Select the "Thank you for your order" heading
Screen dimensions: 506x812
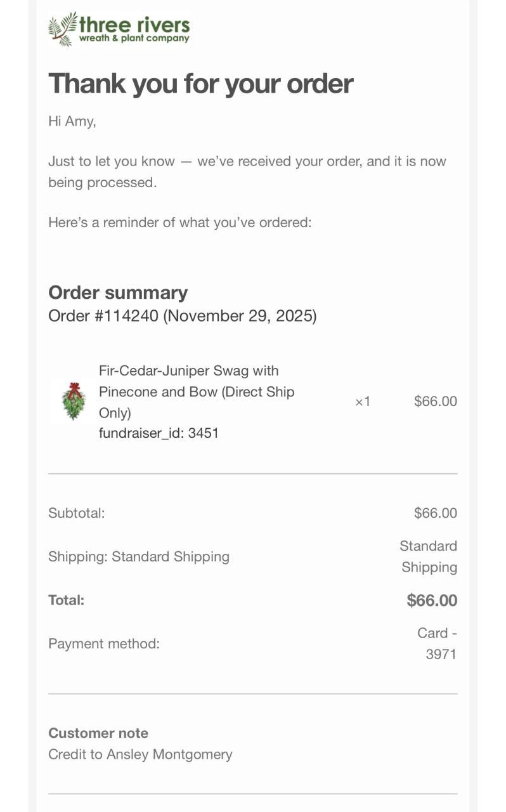[200, 83]
